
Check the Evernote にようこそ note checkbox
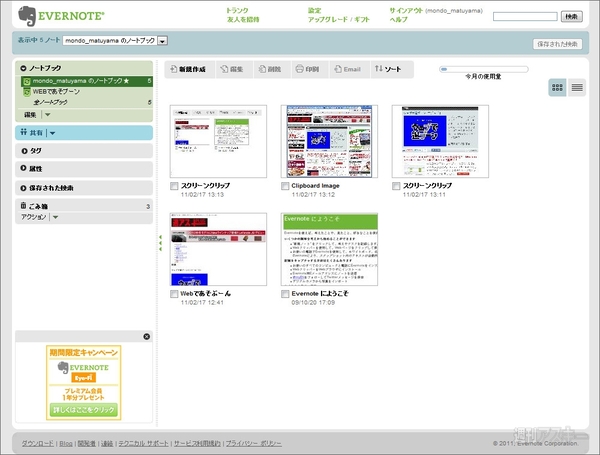pyautogui.click(x=285, y=294)
